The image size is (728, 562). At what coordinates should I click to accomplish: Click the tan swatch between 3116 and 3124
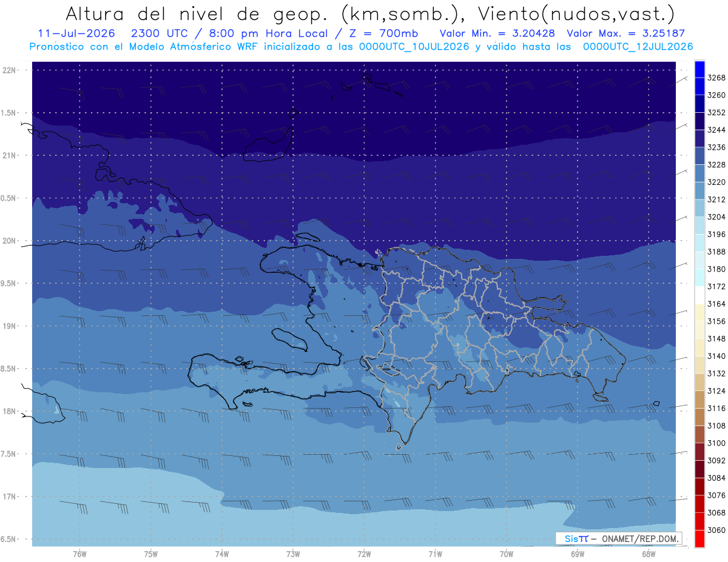(x=699, y=400)
